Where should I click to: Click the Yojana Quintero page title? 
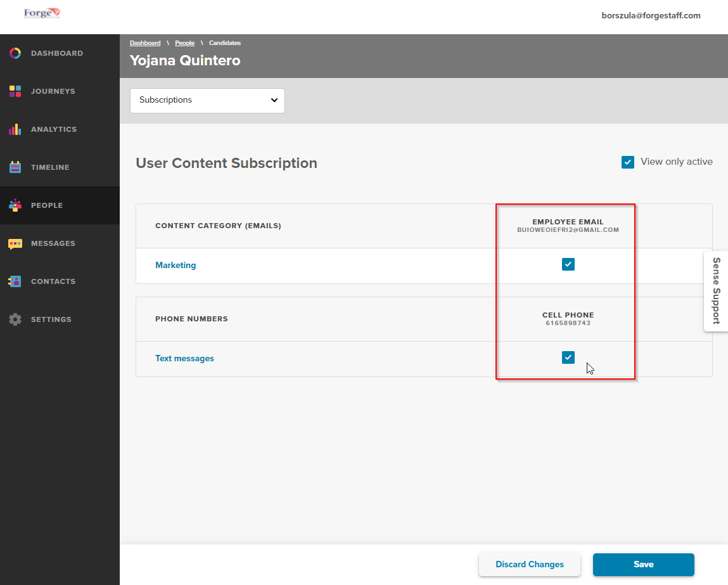(x=185, y=60)
